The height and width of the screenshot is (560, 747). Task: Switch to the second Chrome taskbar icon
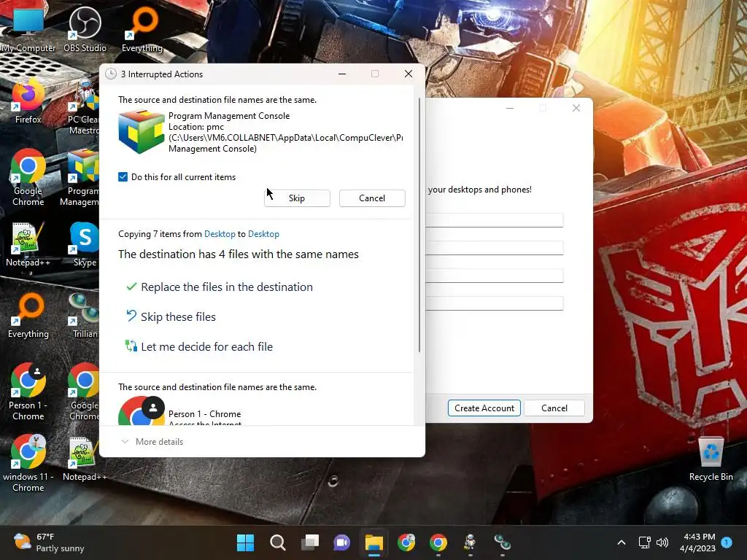click(x=438, y=542)
